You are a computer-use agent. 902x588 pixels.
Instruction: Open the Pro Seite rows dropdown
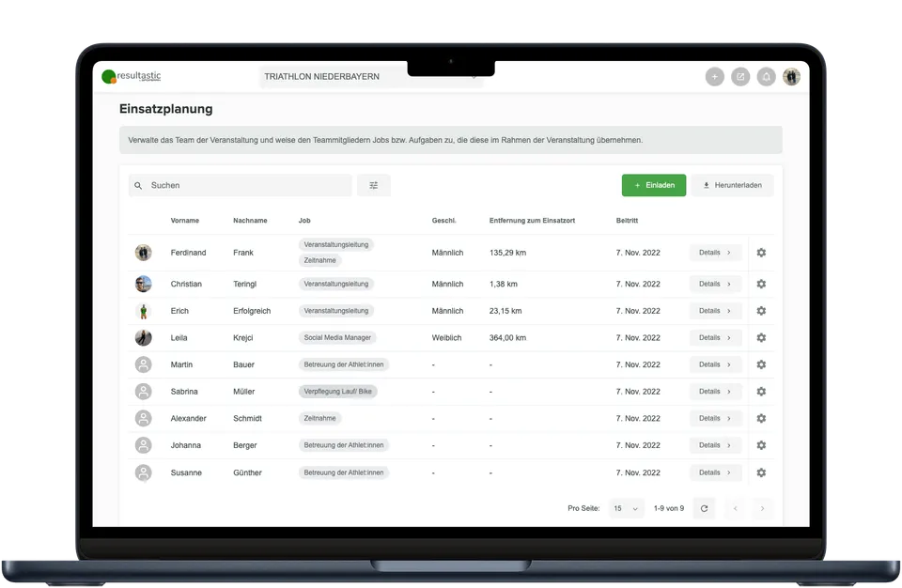tap(626, 508)
